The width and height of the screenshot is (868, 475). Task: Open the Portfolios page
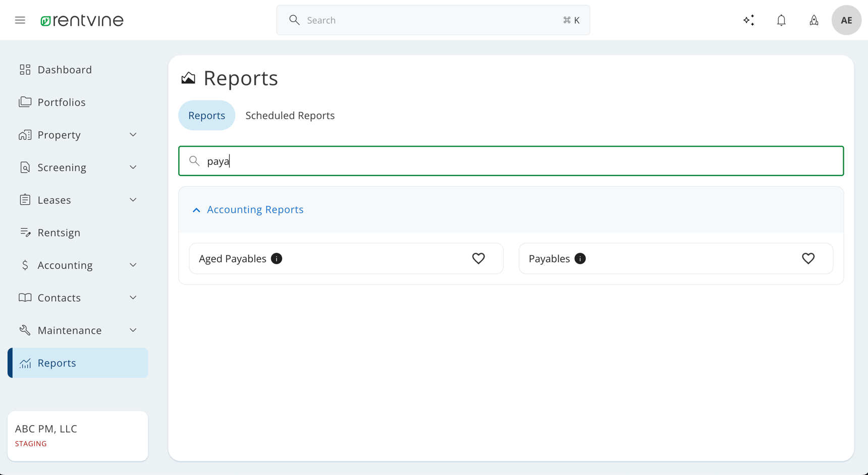coord(62,102)
